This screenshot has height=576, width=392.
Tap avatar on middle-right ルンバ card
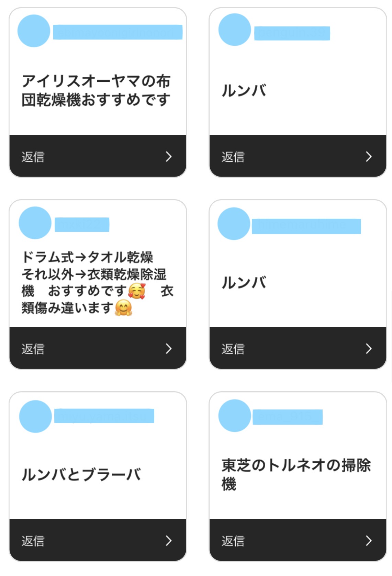[x=234, y=224]
